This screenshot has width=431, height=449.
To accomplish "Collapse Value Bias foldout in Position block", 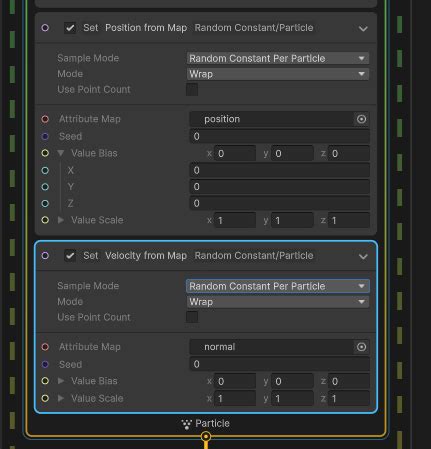I will (x=60, y=153).
